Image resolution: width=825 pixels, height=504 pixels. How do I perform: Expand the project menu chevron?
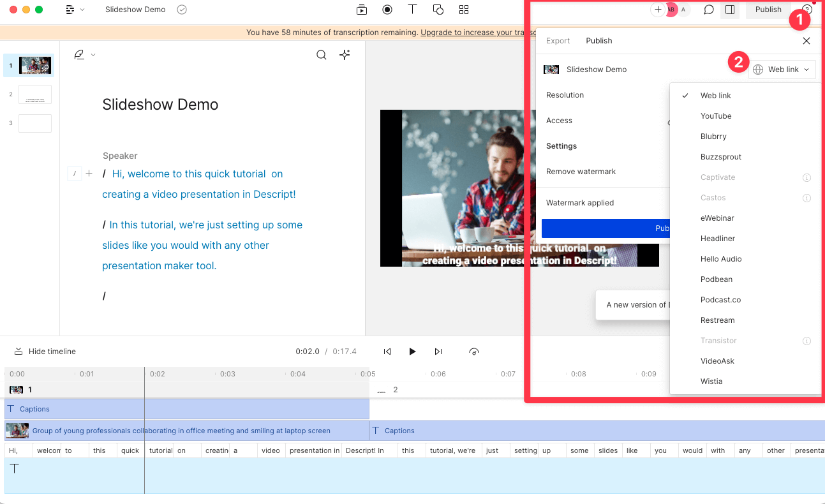coord(82,10)
